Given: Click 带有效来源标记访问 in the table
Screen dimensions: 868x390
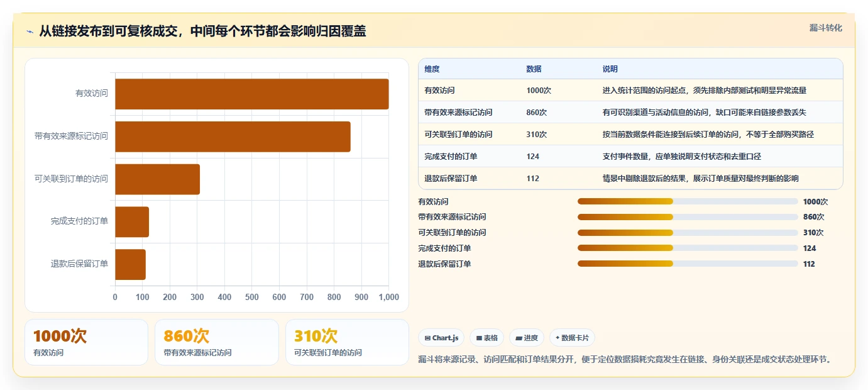Looking at the screenshot, I should (x=458, y=113).
